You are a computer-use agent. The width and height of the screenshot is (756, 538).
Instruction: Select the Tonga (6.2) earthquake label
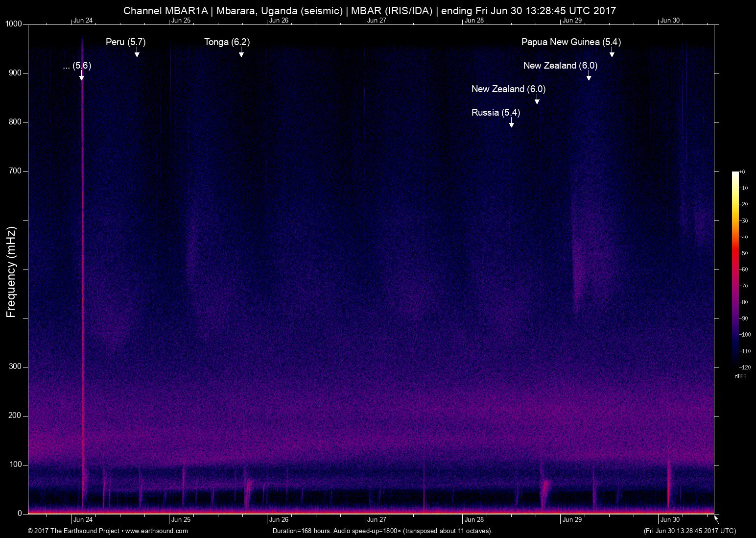point(227,42)
